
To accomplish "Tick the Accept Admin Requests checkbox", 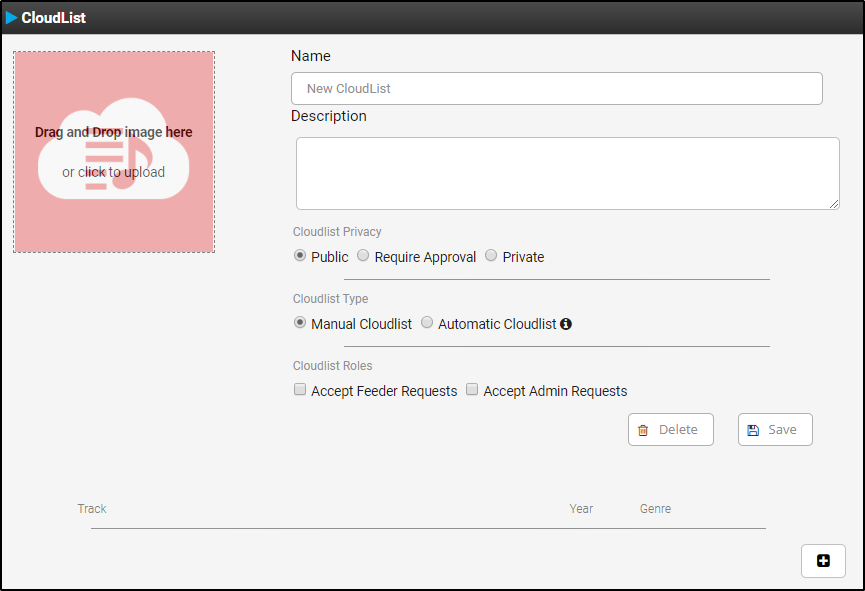I will click(x=472, y=390).
